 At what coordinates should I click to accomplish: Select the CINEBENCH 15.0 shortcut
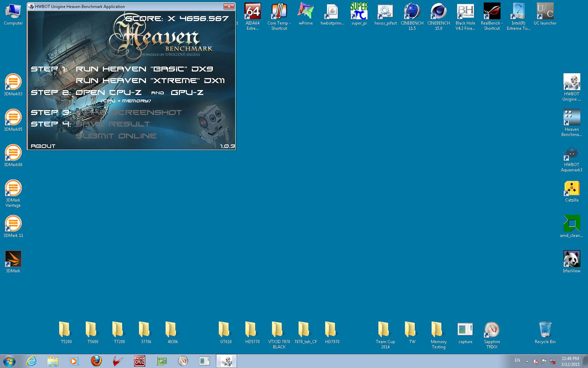[439, 17]
